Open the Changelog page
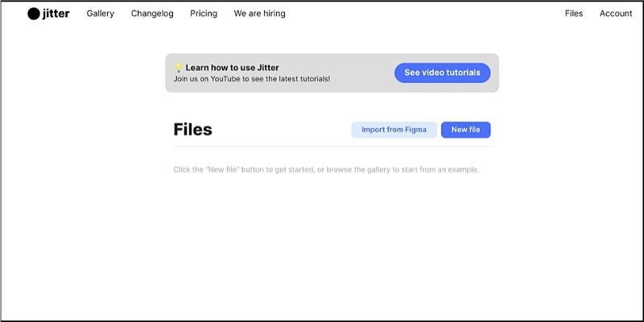The width and height of the screenshot is (644, 322). point(152,14)
